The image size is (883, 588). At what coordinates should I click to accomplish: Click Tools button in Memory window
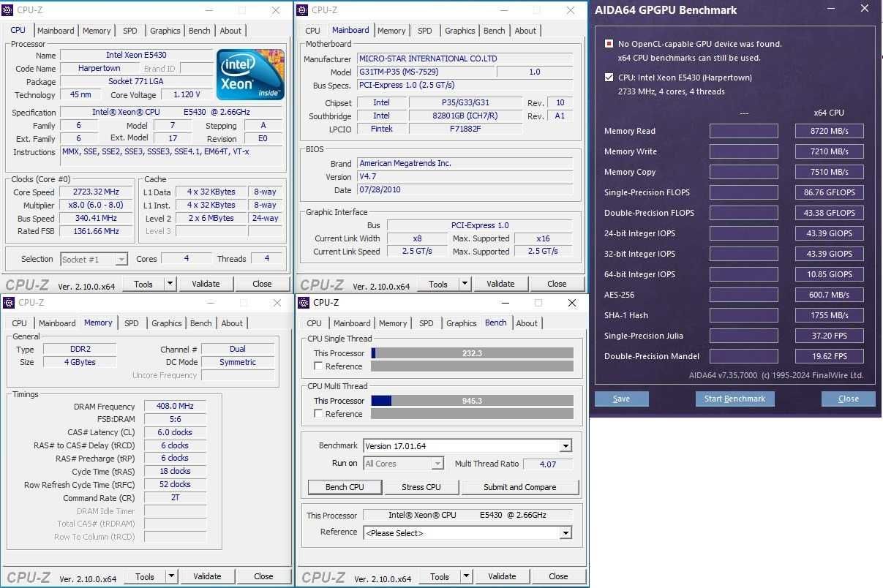(145, 576)
